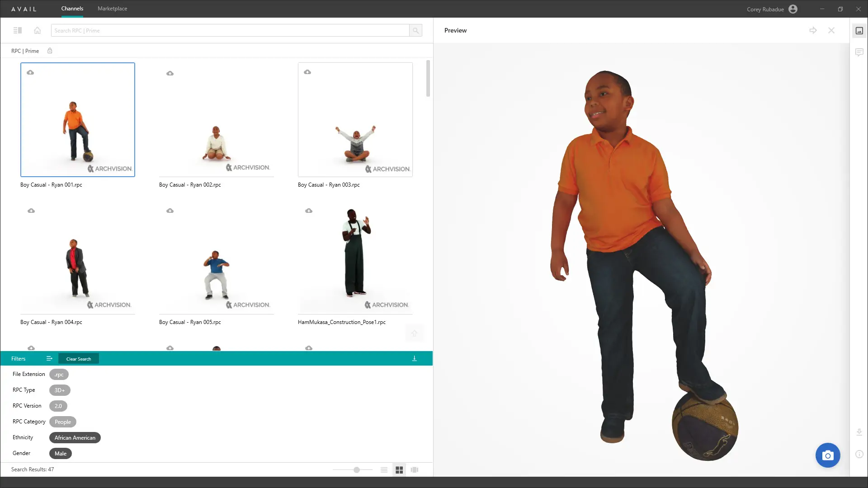Select the Boy Casual - Ryan 004 thumbnail

tap(78, 262)
